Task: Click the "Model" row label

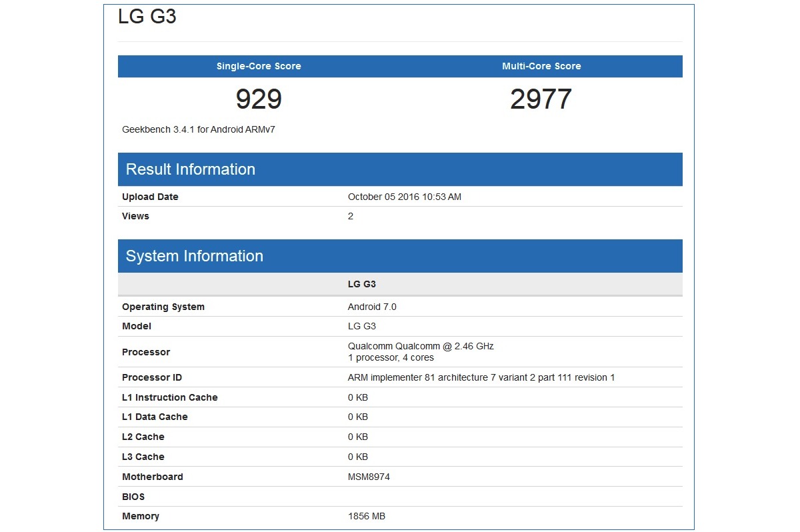Action: (137, 326)
